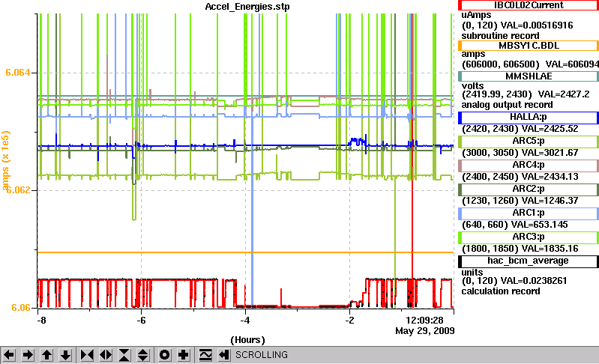The width and height of the screenshot is (599, 364).
Task: Click the SCROLLING status label
Action: pyautogui.click(x=262, y=355)
